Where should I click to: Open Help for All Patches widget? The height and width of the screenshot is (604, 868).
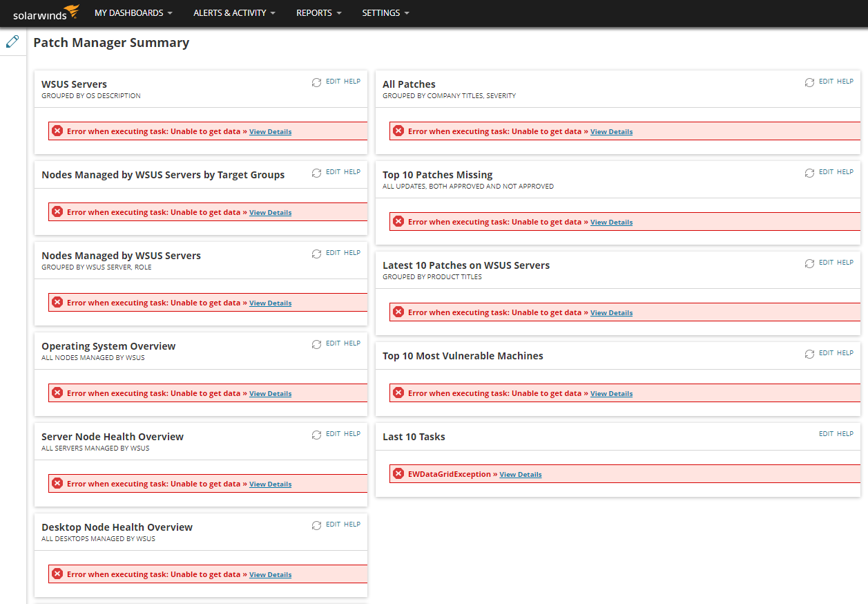click(x=845, y=82)
